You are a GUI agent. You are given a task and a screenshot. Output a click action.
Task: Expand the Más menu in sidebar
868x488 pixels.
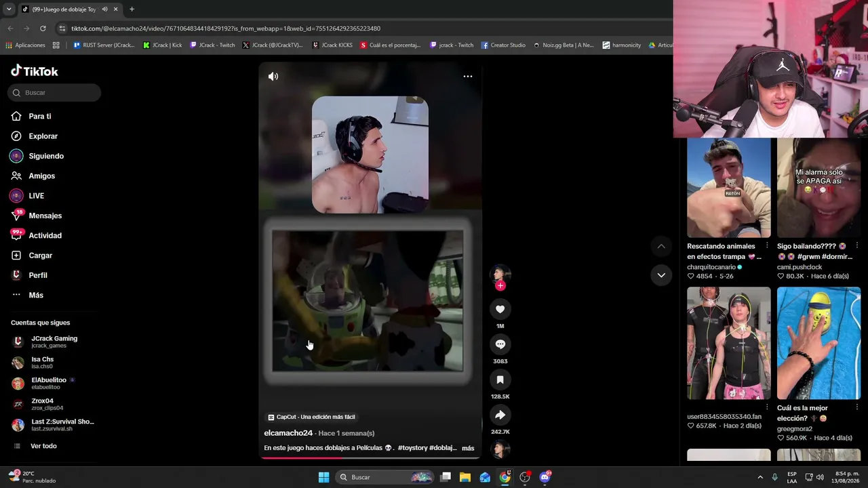[36, 296]
